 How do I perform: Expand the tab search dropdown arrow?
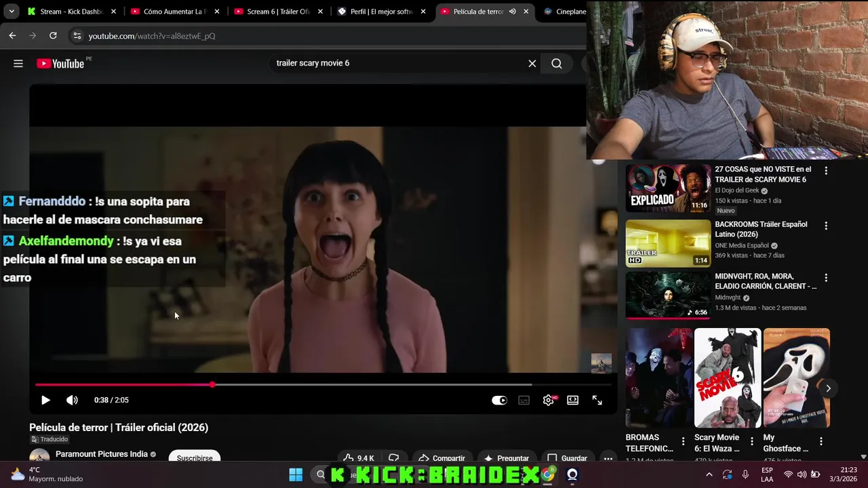click(x=12, y=12)
